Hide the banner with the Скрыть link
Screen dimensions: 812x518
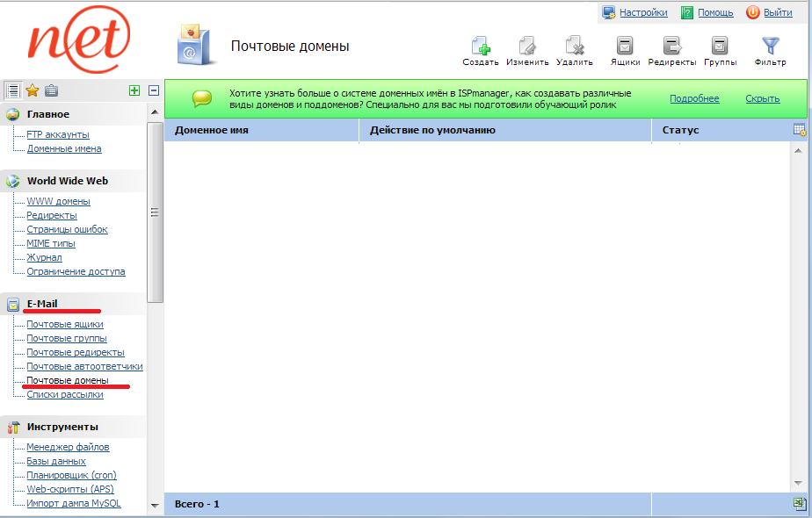click(763, 98)
